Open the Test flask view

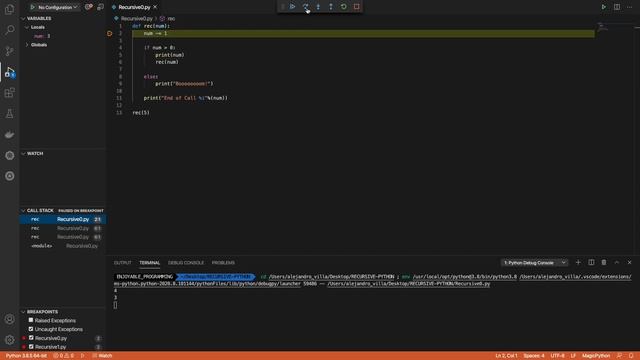(x=9, y=114)
